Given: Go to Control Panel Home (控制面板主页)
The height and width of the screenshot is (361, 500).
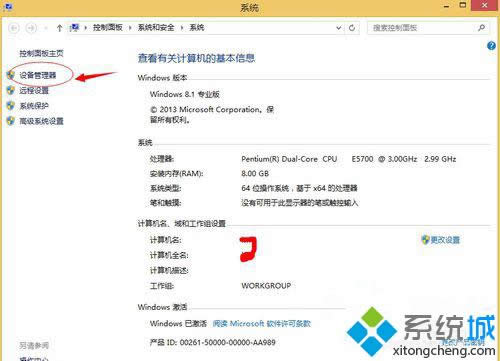Looking at the screenshot, I should pos(41,53).
